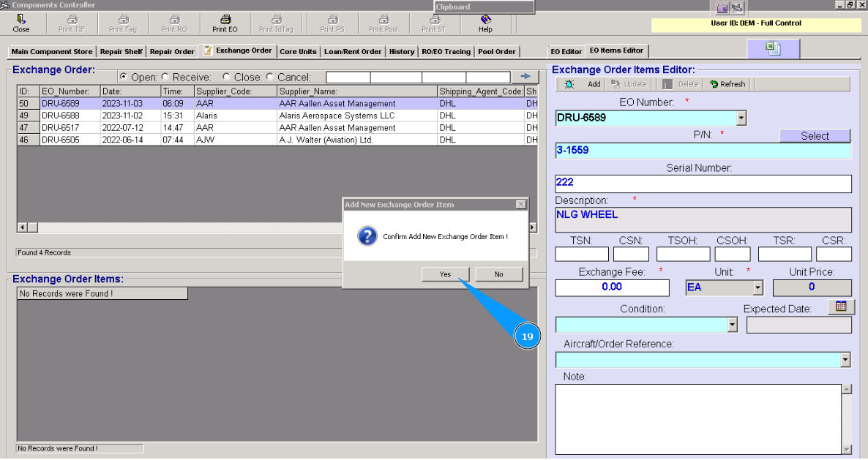Click the Serial Number input field

pyautogui.click(x=703, y=184)
